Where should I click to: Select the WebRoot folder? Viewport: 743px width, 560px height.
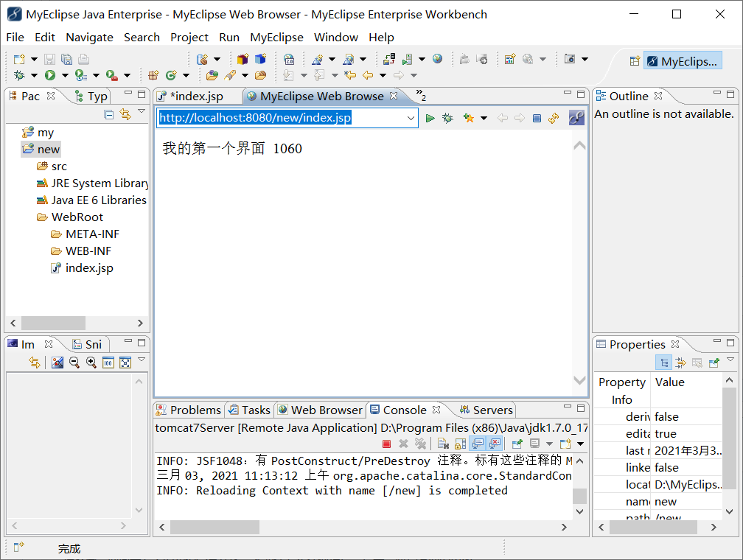coord(69,217)
